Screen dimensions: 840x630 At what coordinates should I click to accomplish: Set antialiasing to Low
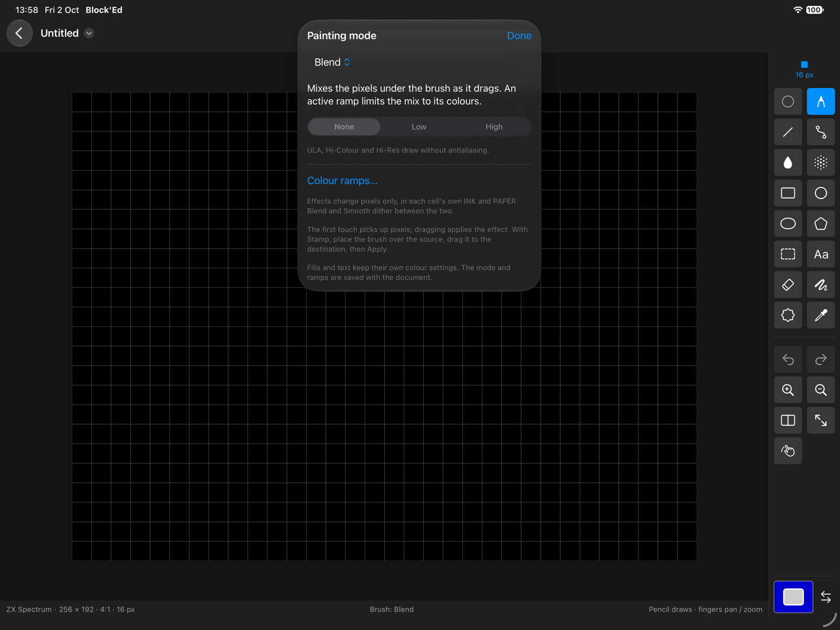pos(419,127)
